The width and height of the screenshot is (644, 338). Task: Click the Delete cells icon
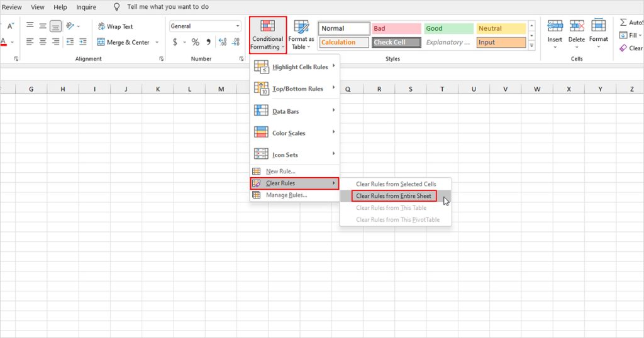[x=577, y=26]
